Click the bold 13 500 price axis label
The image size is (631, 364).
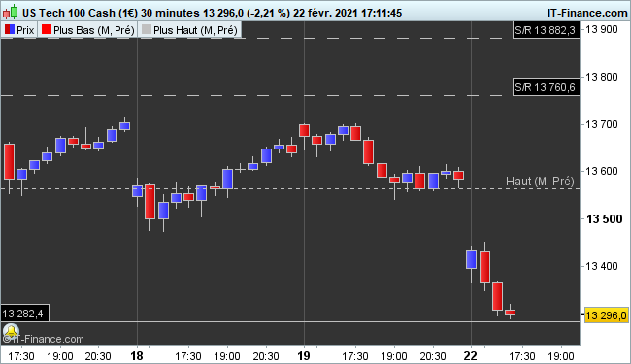click(604, 218)
